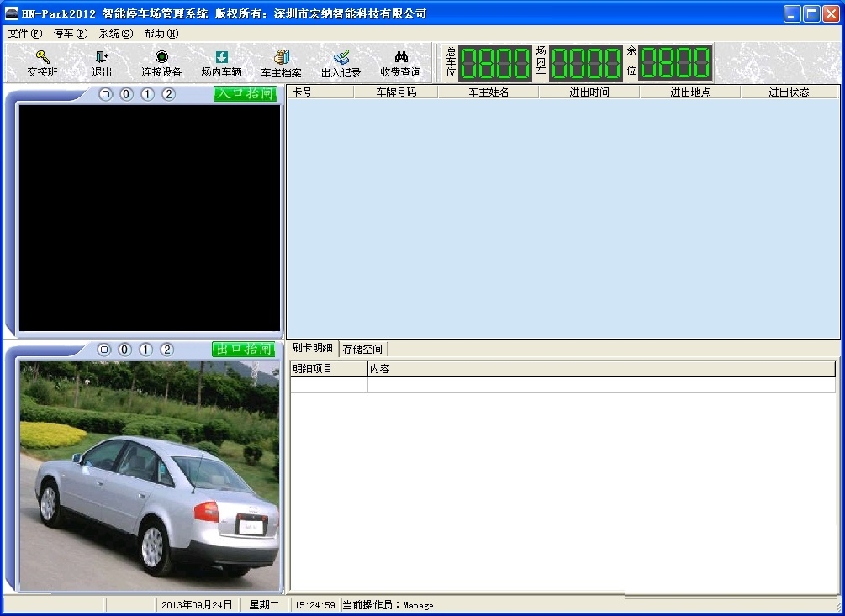Click the entrance camera square stop button
Screen dimensions: 845x616
pos(106,94)
